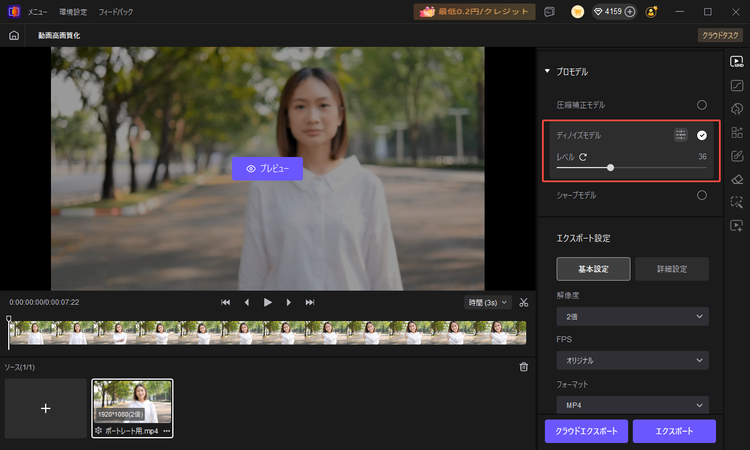Jump to the last frame
750x450 pixels.
tap(310, 302)
